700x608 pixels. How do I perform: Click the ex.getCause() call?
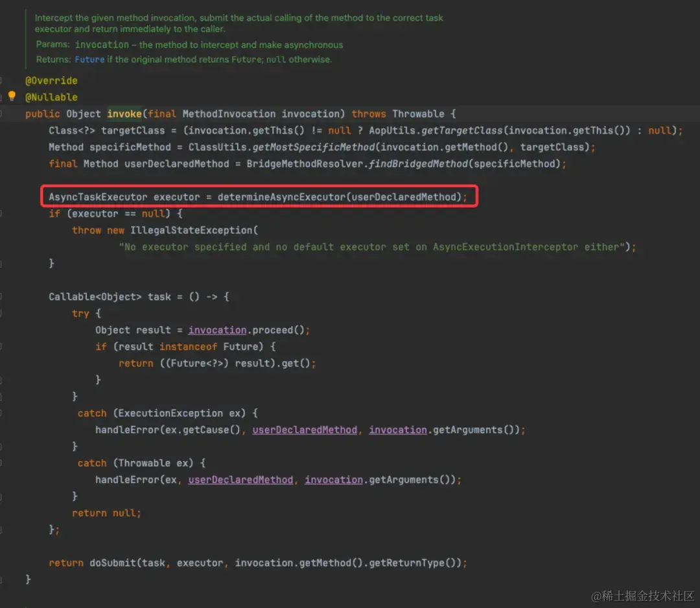203,430
